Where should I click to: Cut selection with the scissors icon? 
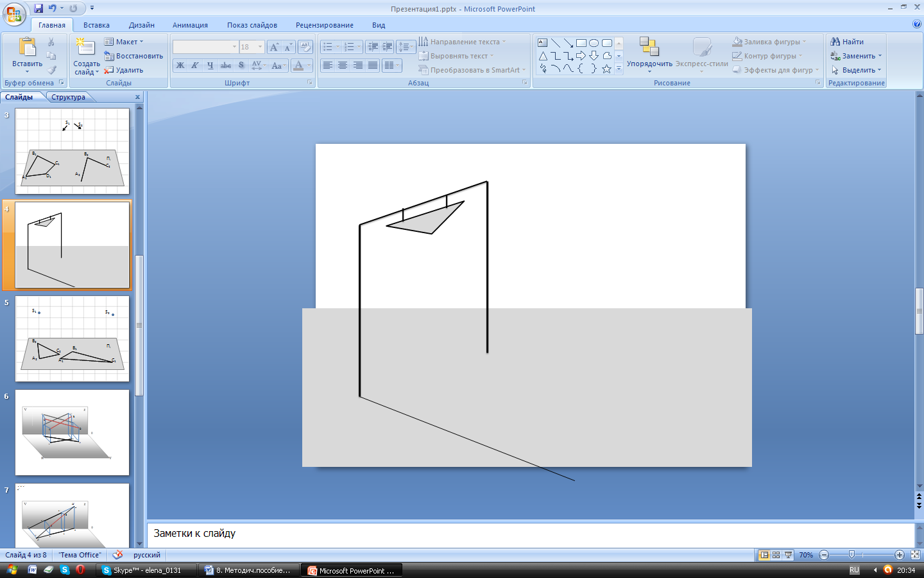tap(51, 42)
